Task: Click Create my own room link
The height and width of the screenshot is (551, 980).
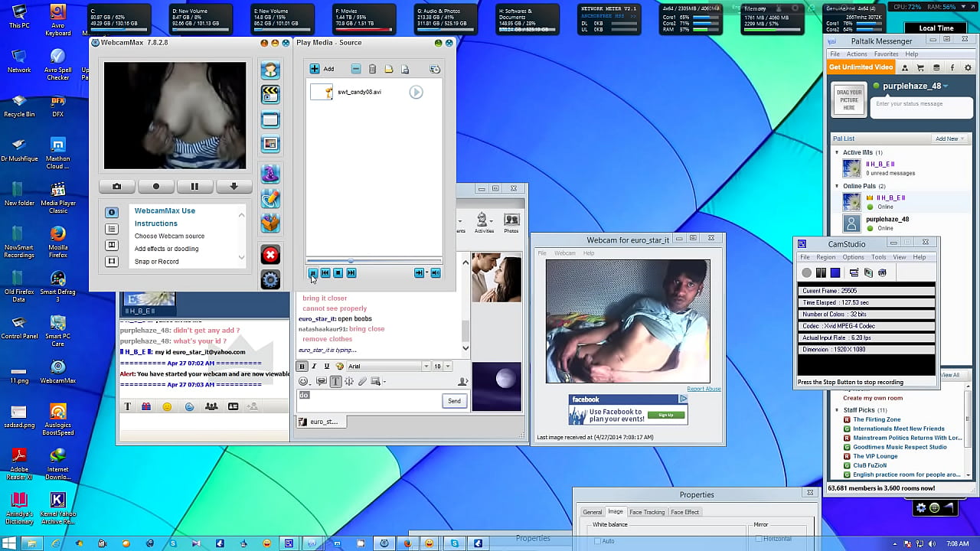Action: (x=873, y=398)
